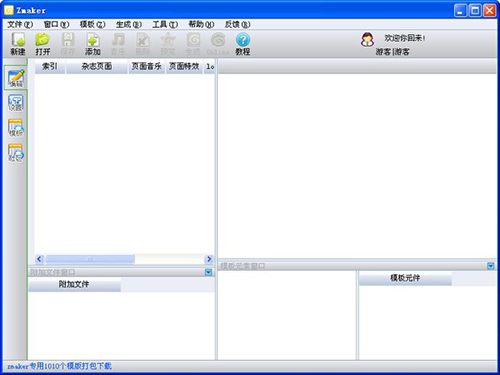The height and width of the screenshot is (375, 500).
Task: Close the Zmaker window
Action: (x=490, y=10)
